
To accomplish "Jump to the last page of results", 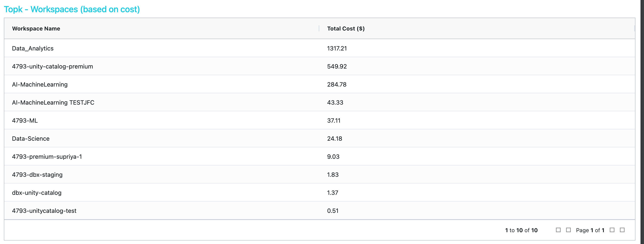I will point(622,230).
